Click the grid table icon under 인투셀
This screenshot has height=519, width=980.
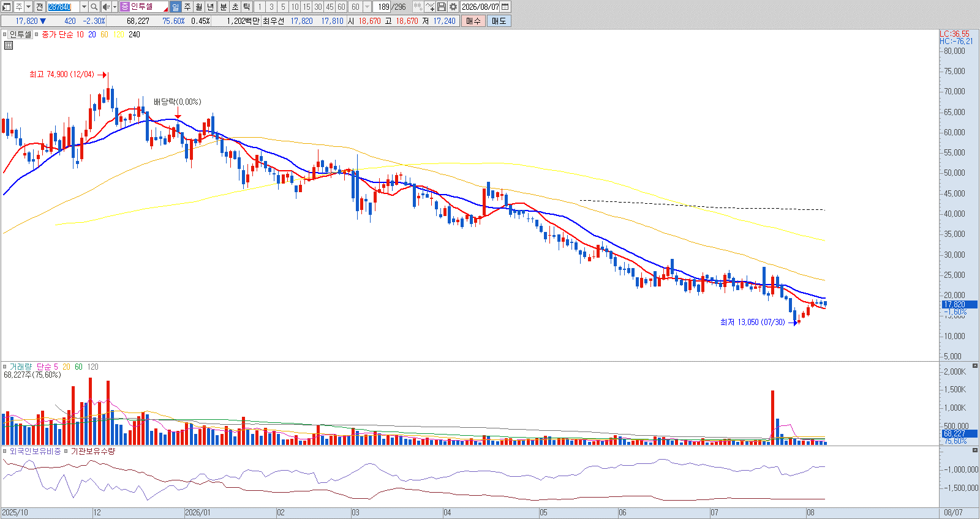tap(9, 45)
